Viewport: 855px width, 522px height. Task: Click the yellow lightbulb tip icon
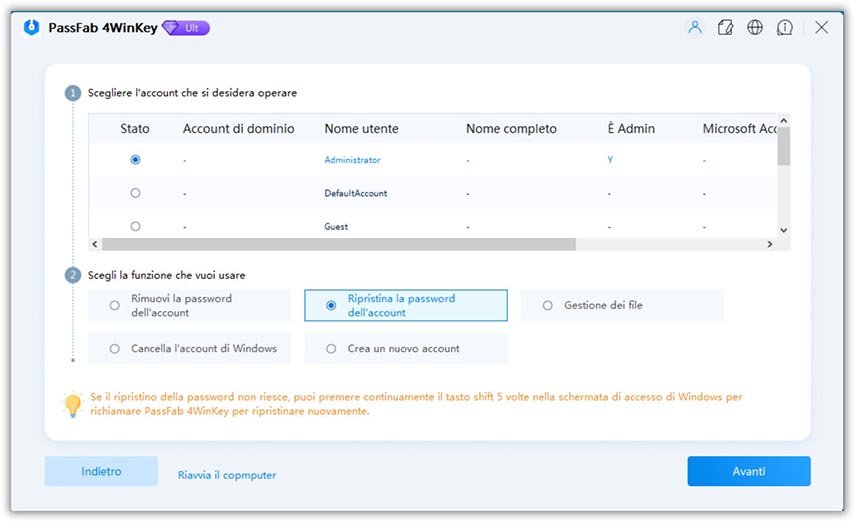tap(72, 404)
